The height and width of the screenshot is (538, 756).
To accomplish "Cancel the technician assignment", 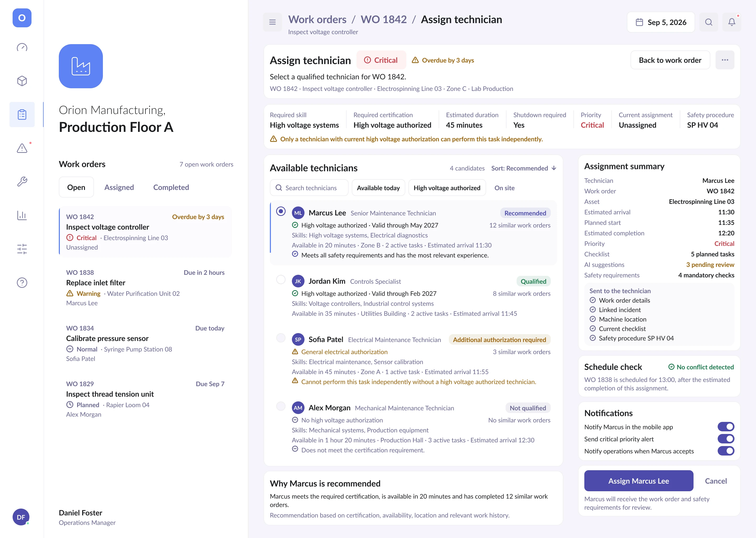I will click(716, 481).
